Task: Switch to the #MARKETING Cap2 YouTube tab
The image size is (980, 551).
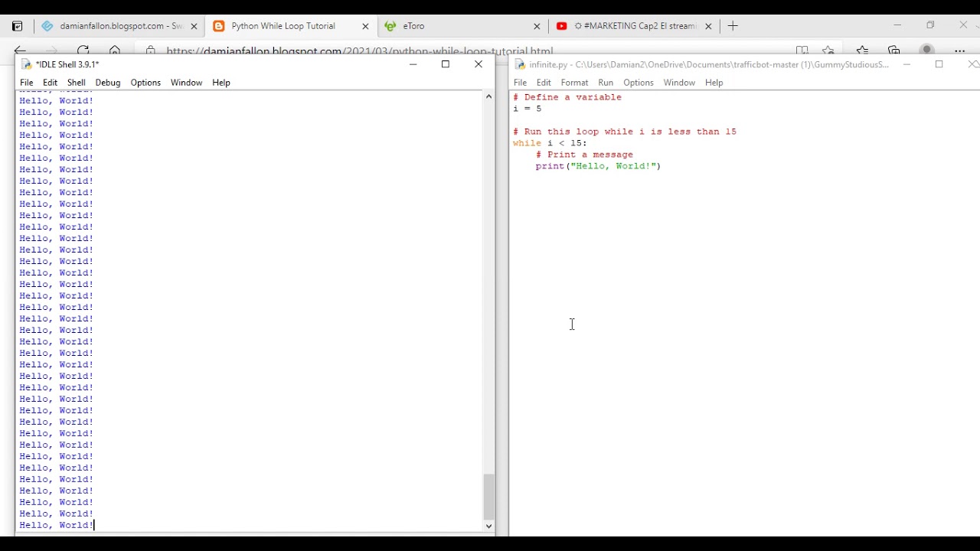Action: [635, 26]
